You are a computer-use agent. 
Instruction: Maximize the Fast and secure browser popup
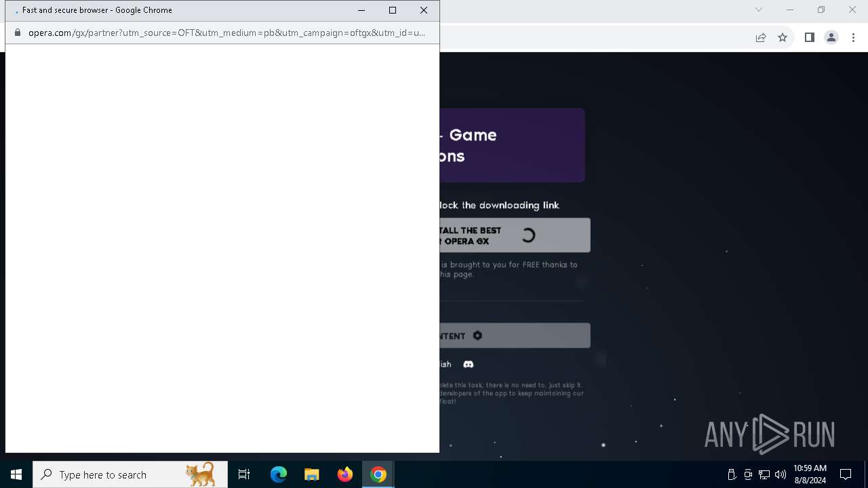(x=392, y=10)
